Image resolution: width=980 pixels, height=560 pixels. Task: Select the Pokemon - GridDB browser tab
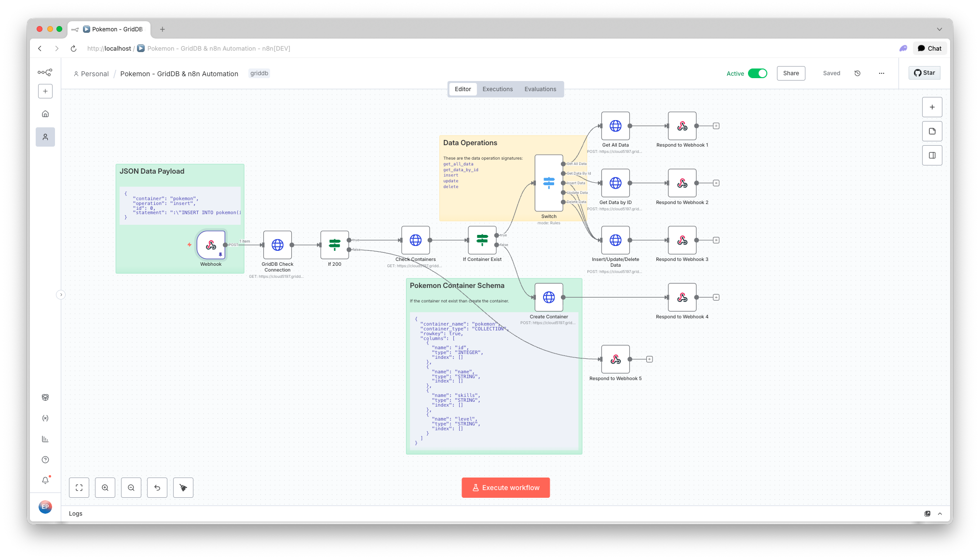point(109,29)
